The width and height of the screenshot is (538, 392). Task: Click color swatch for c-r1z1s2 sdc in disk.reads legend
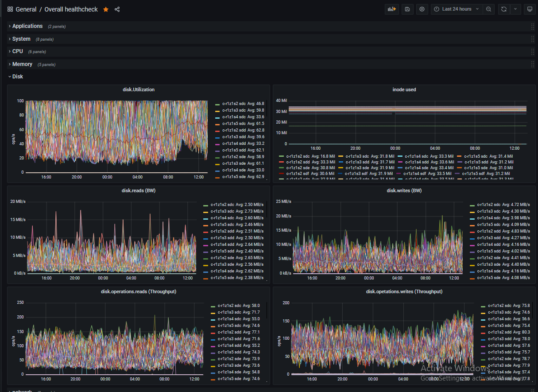(x=205, y=205)
